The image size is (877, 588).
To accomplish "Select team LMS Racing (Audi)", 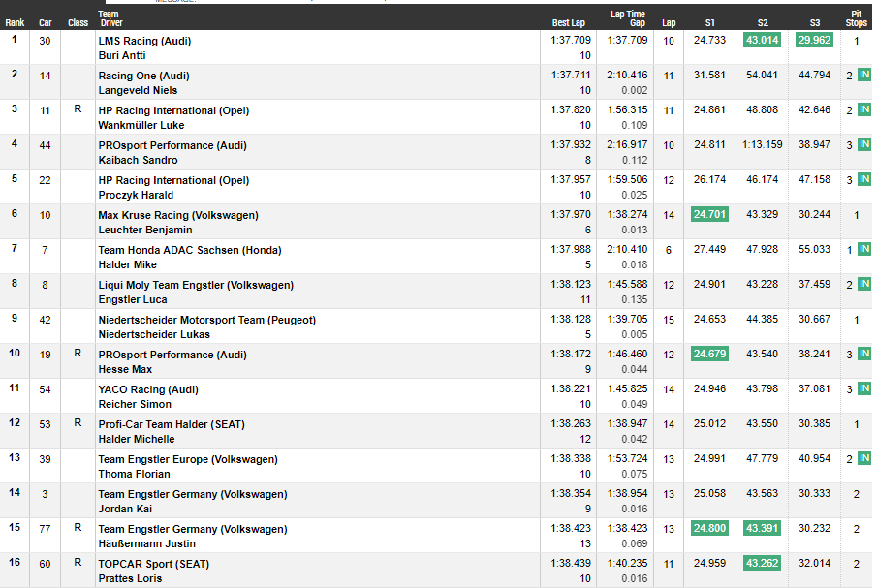I will click(144, 41).
